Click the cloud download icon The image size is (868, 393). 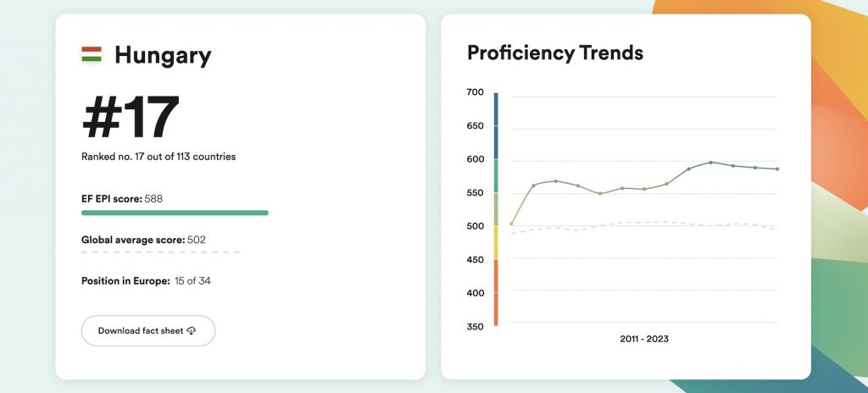191,330
